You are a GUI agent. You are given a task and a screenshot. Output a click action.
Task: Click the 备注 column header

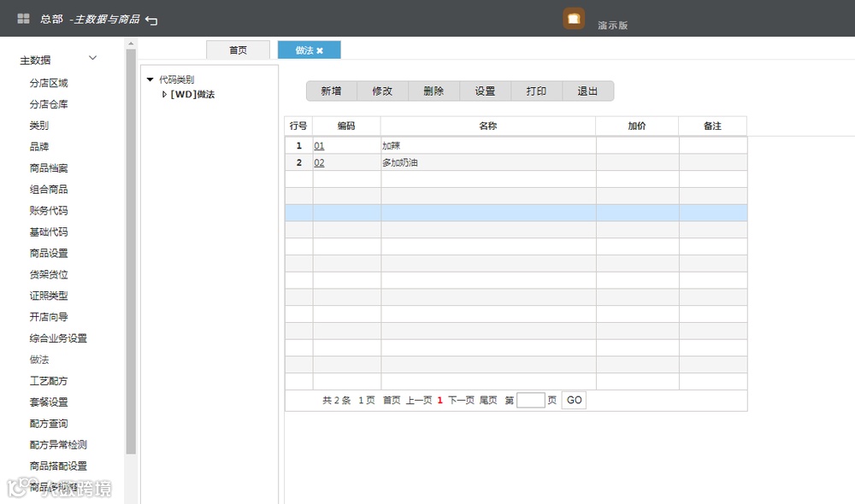click(x=713, y=126)
